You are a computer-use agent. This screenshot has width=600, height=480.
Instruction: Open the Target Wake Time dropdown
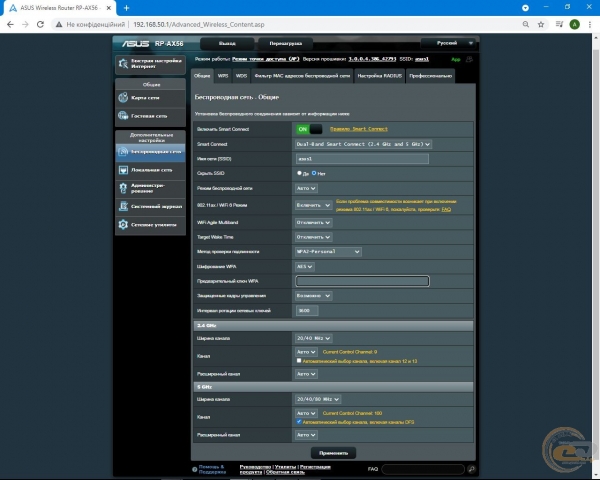(313, 237)
